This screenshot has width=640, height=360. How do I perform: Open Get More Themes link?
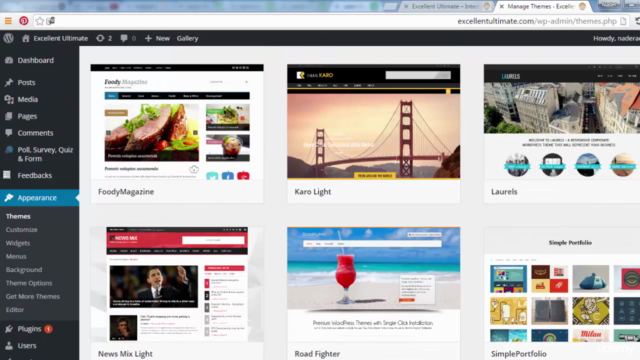pos(33,296)
